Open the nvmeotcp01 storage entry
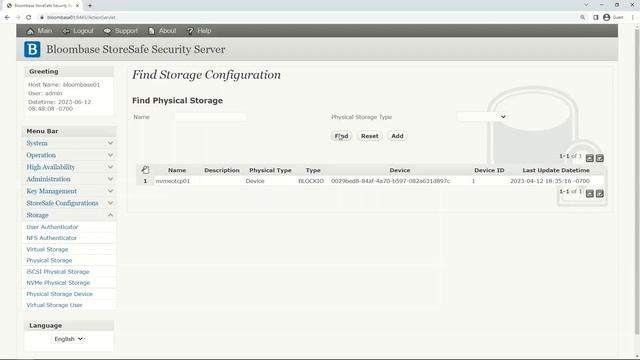The image size is (640, 360). (x=173, y=181)
